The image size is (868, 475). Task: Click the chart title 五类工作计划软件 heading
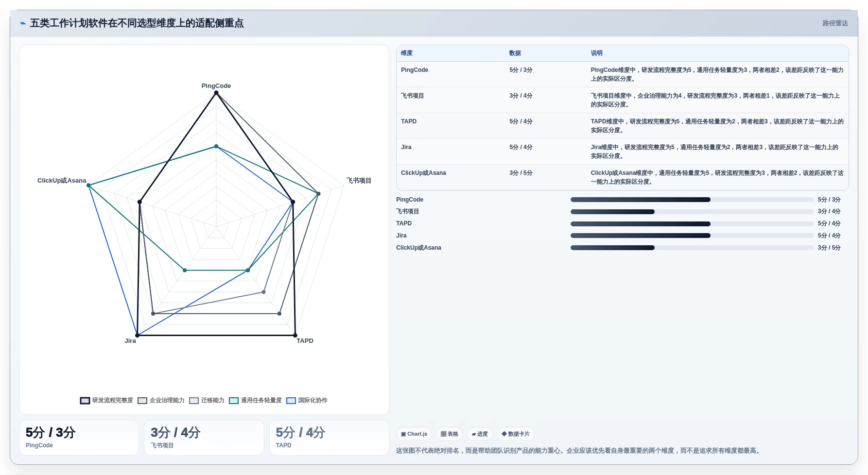pyautogui.click(x=137, y=23)
